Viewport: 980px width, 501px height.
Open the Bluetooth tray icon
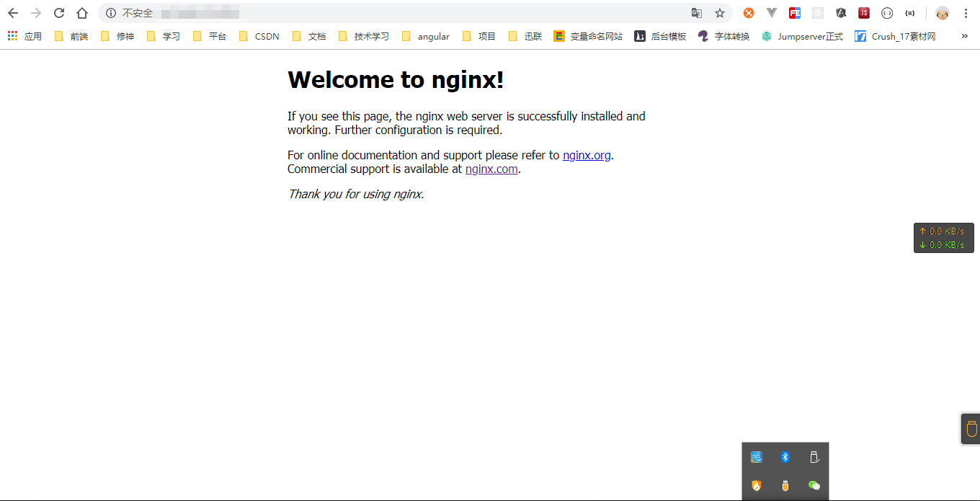click(785, 457)
